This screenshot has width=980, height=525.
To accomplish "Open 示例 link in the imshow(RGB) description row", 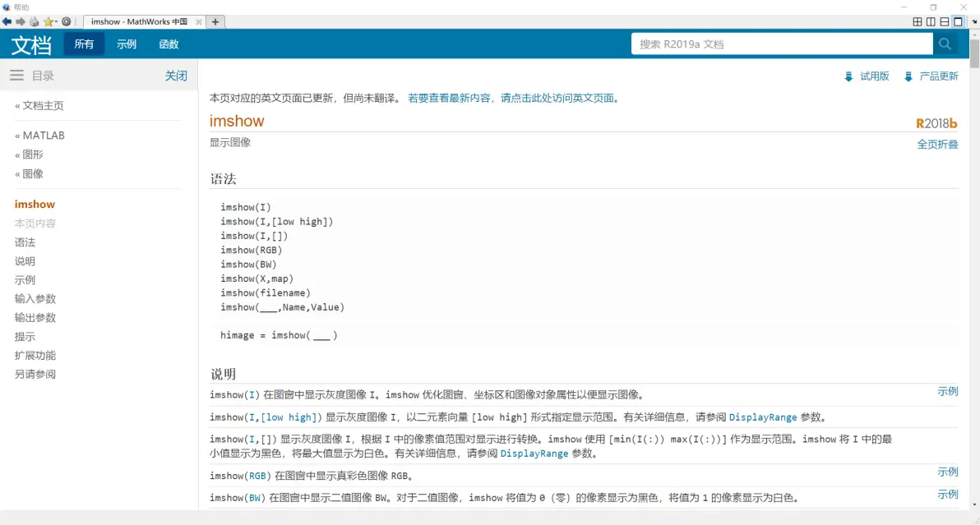I will [948, 472].
